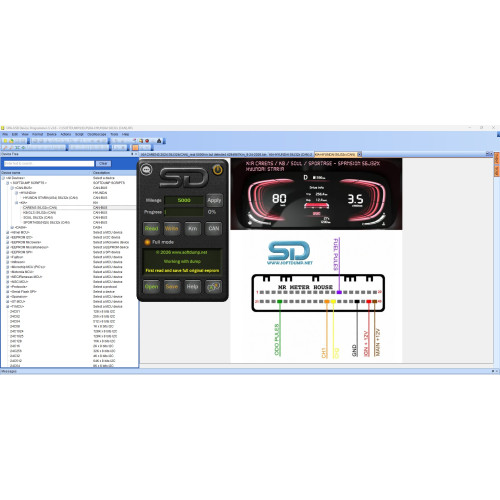Click the orange Write button
The height and width of the screenshot is (500, 500).
point(172,228)
